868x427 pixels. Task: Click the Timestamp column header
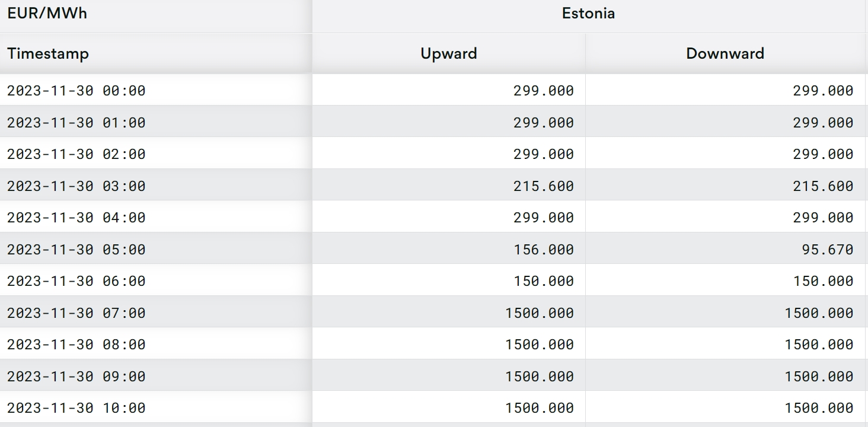click(48, 53)
